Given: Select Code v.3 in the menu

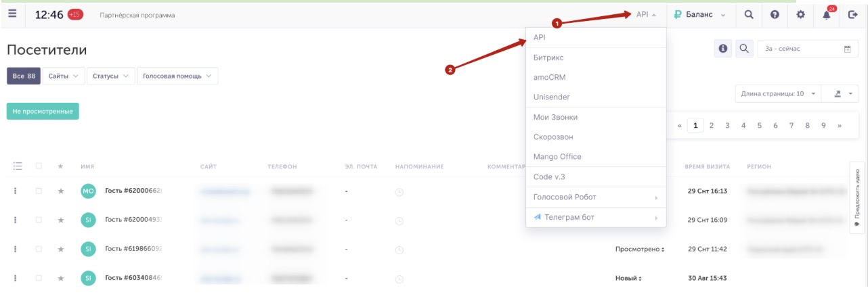Looking at the screenshot, I should tap(596, 177).
